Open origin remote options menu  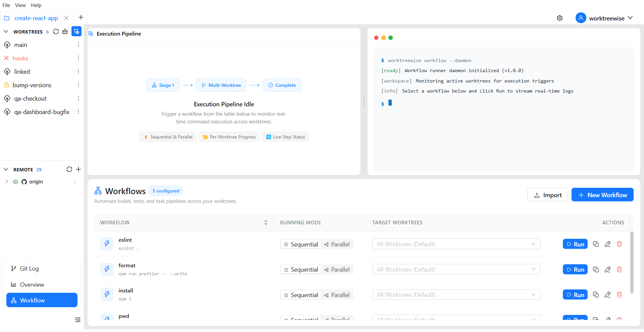[x=74, y=182]
